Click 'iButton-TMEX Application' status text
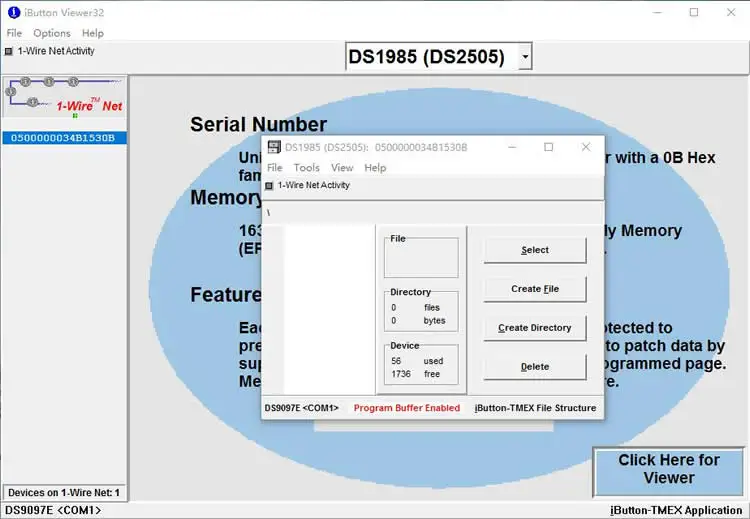 click(676, 510)
